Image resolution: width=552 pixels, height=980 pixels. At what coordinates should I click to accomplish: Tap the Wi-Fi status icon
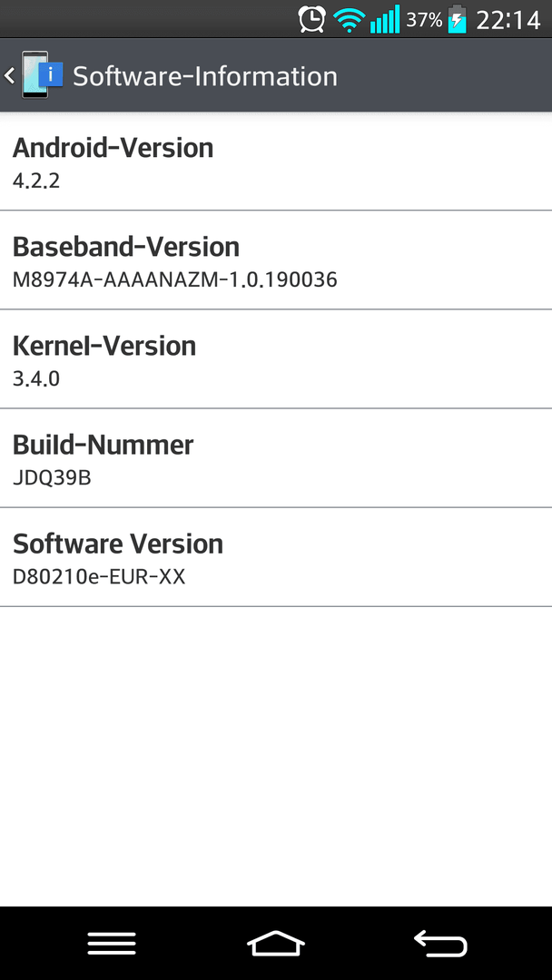[x=349, y=20]
